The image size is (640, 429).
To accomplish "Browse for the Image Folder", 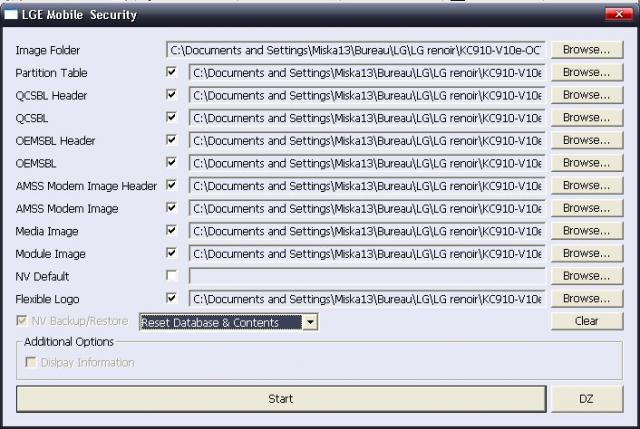I will click(587, 50).
